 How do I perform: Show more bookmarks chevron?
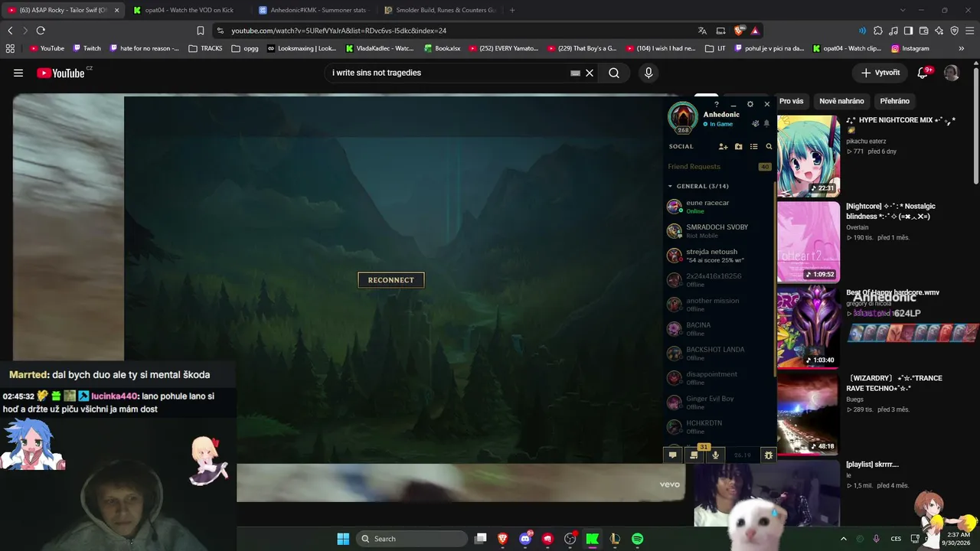click(x=961, y=48)
